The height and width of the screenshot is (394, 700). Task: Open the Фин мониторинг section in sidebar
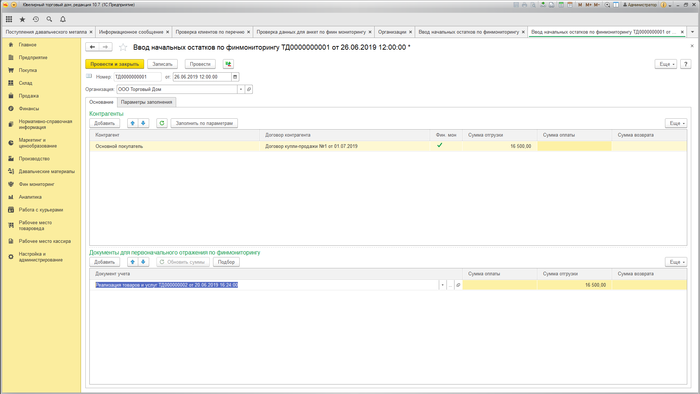(x=37, y=184)
